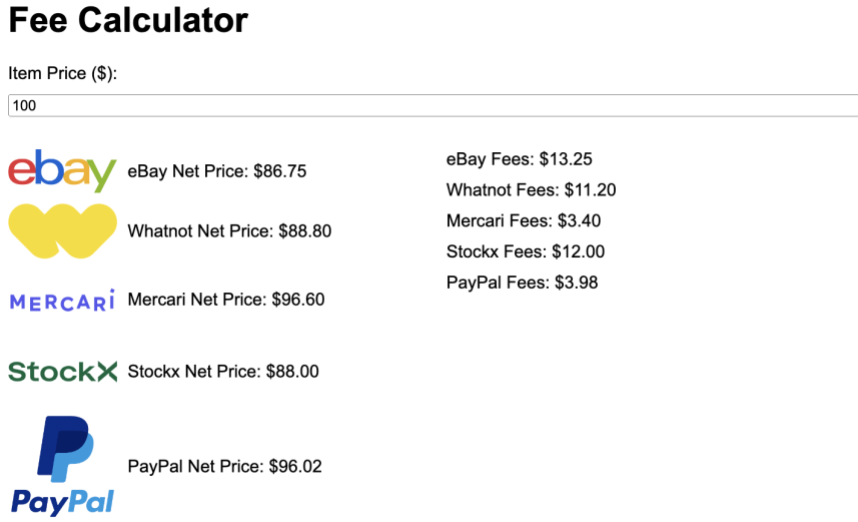Click the eBay Fees line
This screenshot has height=522, width=858.
point(520,158)
